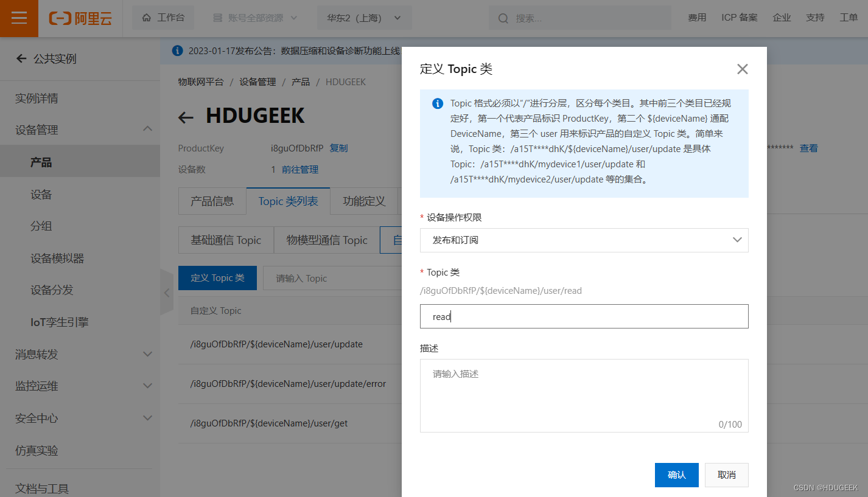Image resolution: width=868 pixels, height=497 pixels.
Task: Click the Topic 类 input containing read
Action: coord(584,316)
